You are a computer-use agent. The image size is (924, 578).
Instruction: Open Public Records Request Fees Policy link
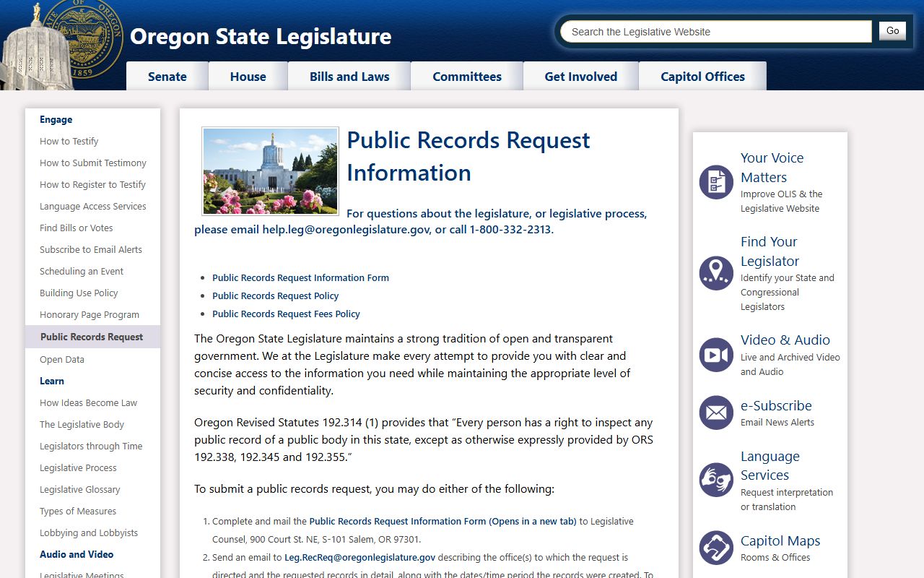[x=286, y=314]
